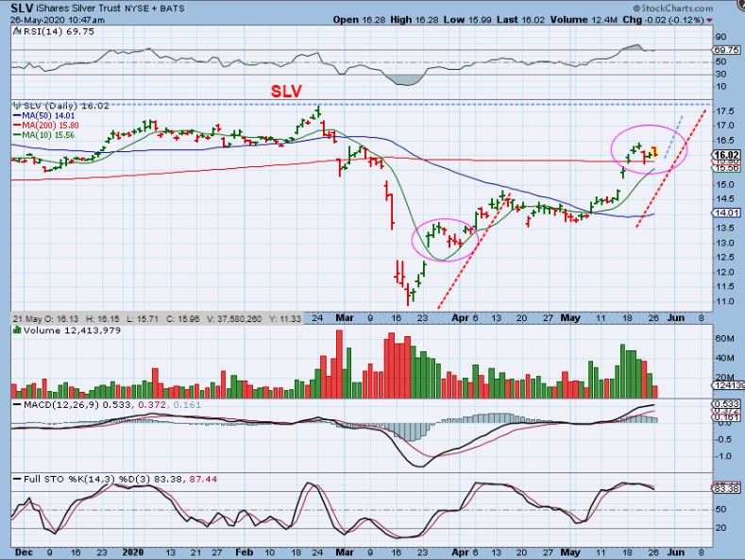
Task: Click the Volume 12,413,979 panel label
Action: tap(72, 331)
